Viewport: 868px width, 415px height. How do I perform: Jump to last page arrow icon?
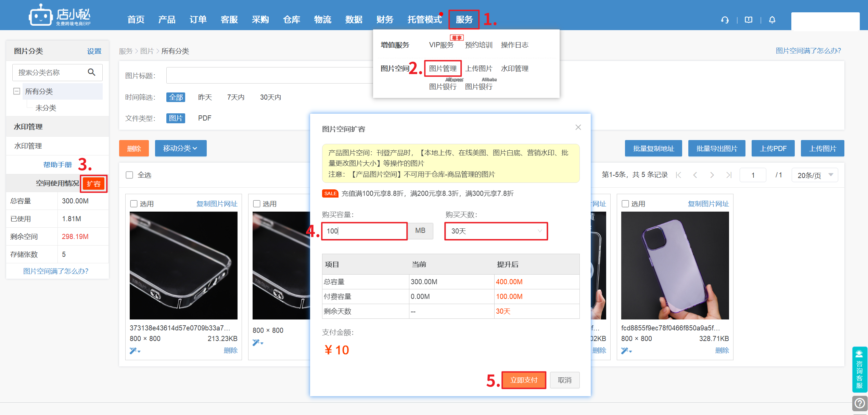tap(729, 175)
